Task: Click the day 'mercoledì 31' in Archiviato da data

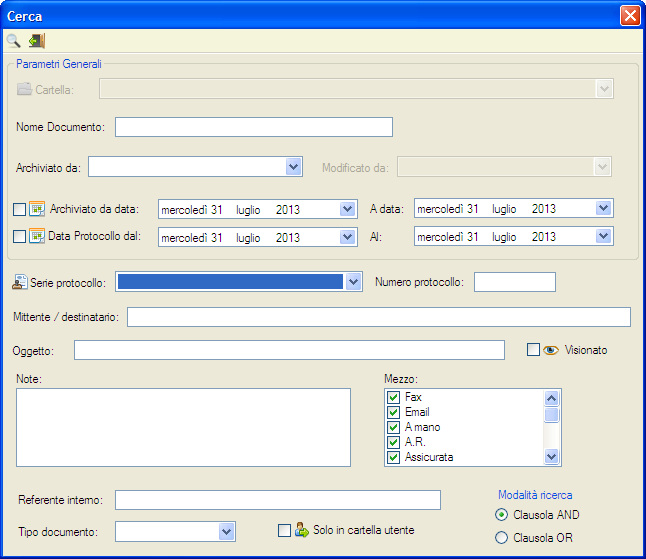Action: pos(192,210)
